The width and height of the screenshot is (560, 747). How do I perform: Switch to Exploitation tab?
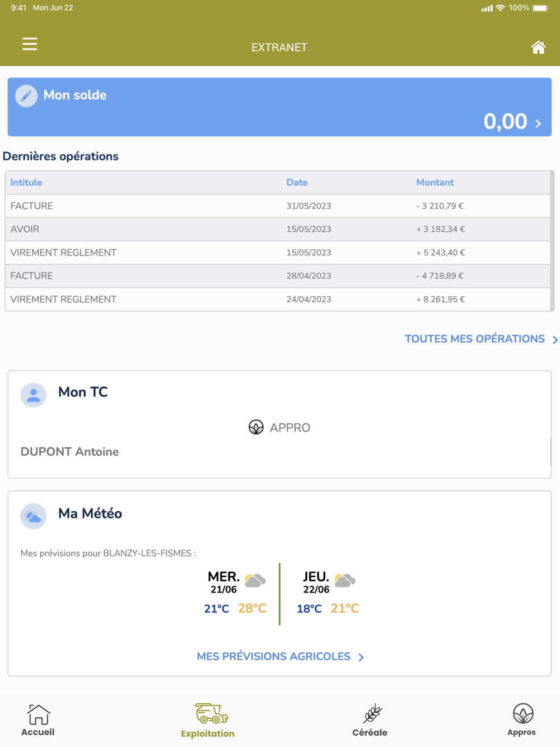click(x=208, y=721)
